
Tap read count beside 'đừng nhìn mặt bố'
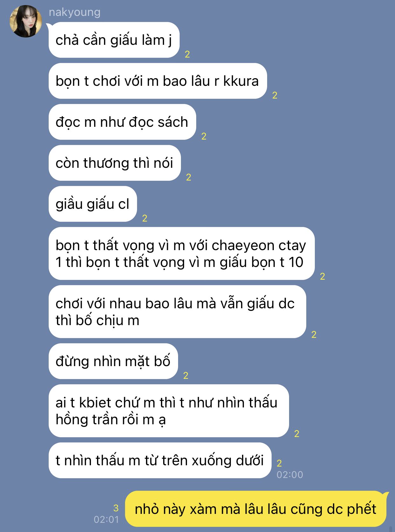(186, 376)
